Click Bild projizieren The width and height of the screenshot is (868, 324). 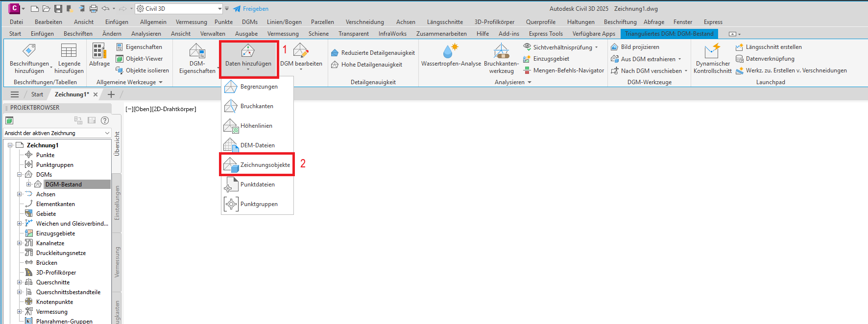(635, 47)
